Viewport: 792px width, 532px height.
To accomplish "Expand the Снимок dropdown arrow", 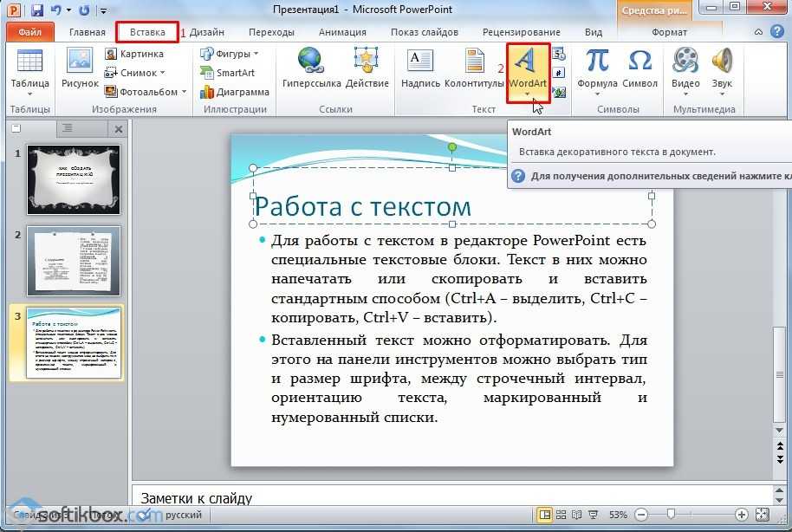I will 163,73.
